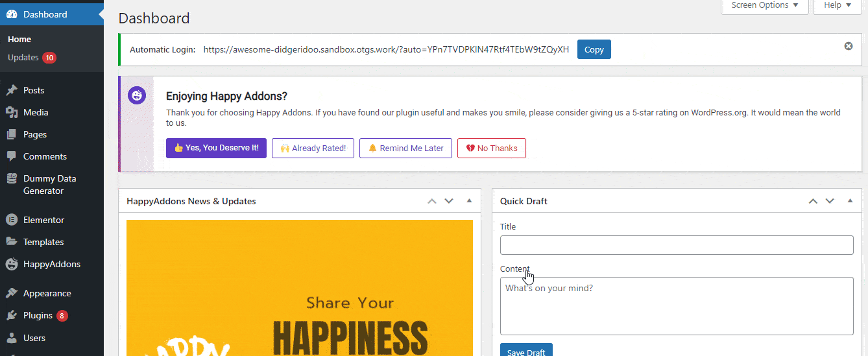Image resolution: width=868 pixels, height=356 pixels.
Task: Move HappyAddons News widget up
Action: (432, 201)
